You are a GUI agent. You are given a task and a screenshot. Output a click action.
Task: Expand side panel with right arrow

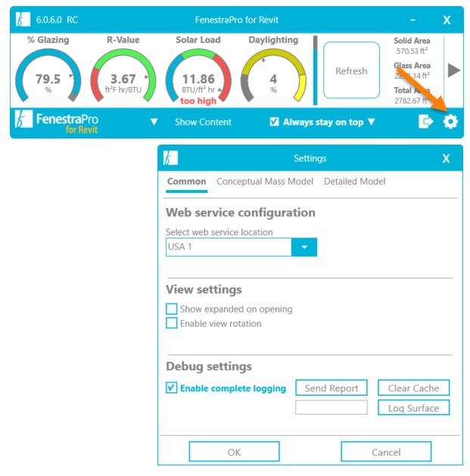pyautogui.click(x=453, y=70)
